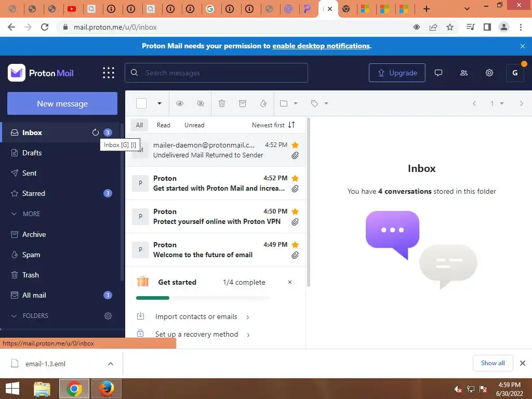Open the Contacts icon
The width and height of the screenshot is (532, 399).
pos(464,73)
